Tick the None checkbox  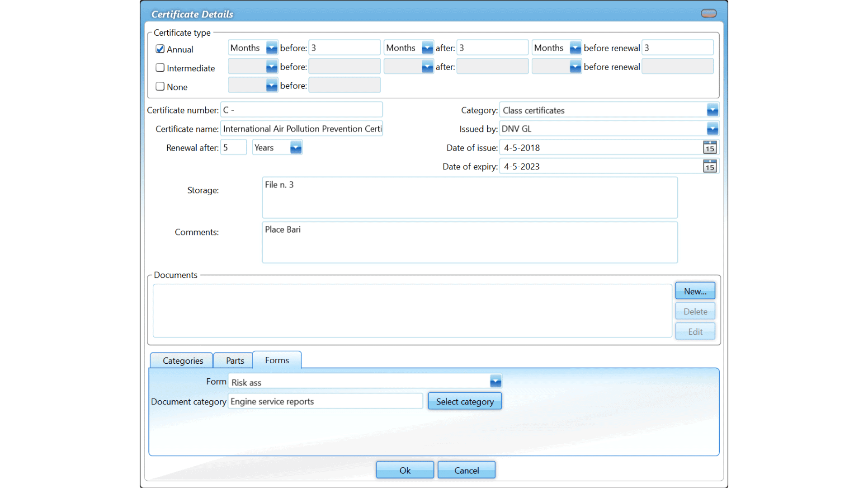[160, 86]
